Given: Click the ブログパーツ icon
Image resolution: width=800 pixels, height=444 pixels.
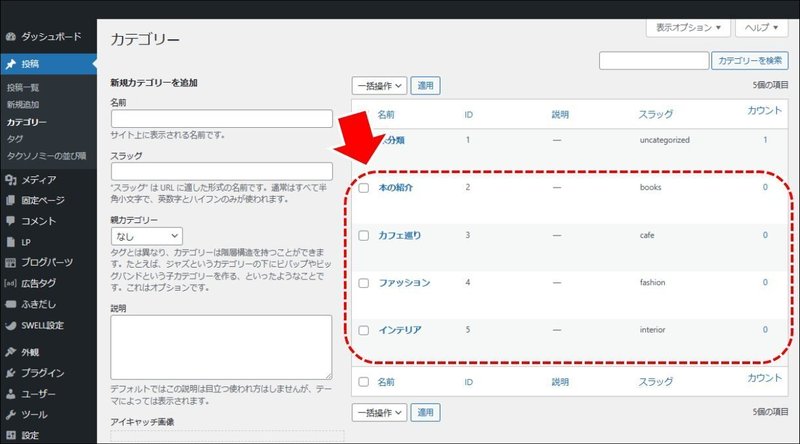Looking at the screenshot, I should point(11,262).
